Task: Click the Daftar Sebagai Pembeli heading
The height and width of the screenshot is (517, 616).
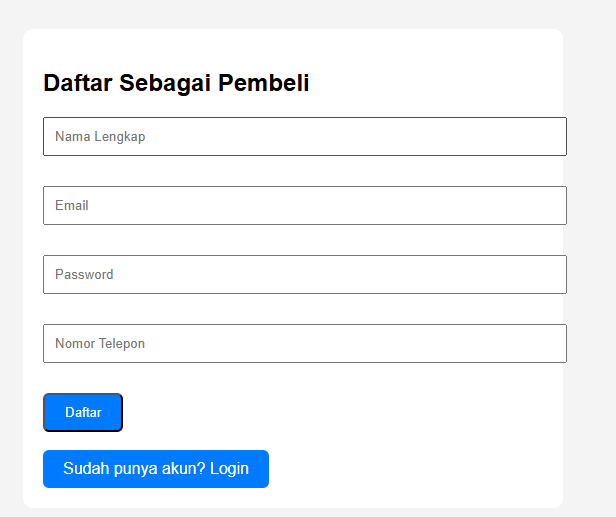Action: pyautogui.click(x=176, y=83)
